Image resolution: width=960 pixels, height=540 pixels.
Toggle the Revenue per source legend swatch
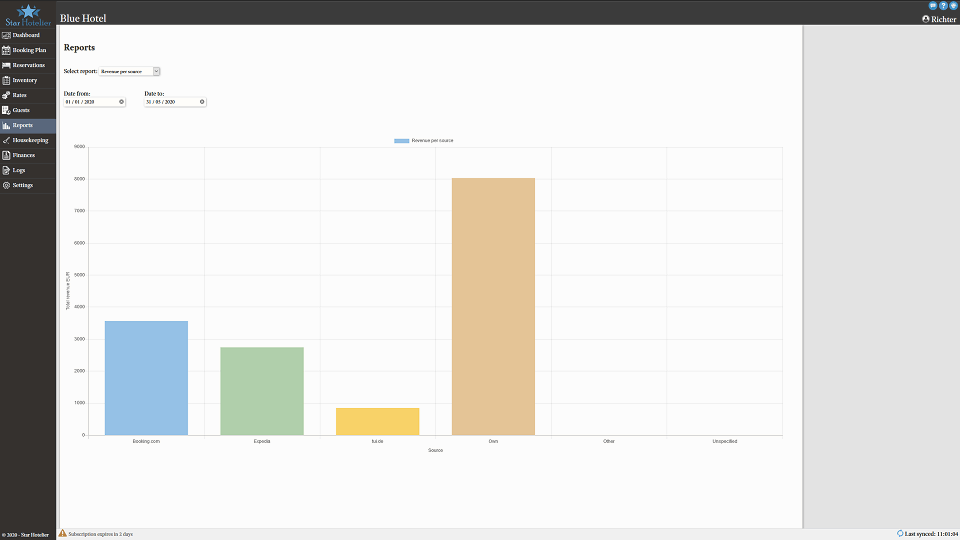point(401,141)
